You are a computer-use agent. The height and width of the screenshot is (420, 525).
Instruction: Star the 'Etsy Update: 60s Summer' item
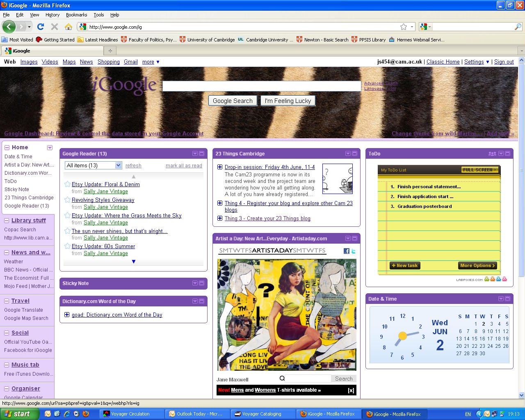pyautogui.click(x=67, y=246)
